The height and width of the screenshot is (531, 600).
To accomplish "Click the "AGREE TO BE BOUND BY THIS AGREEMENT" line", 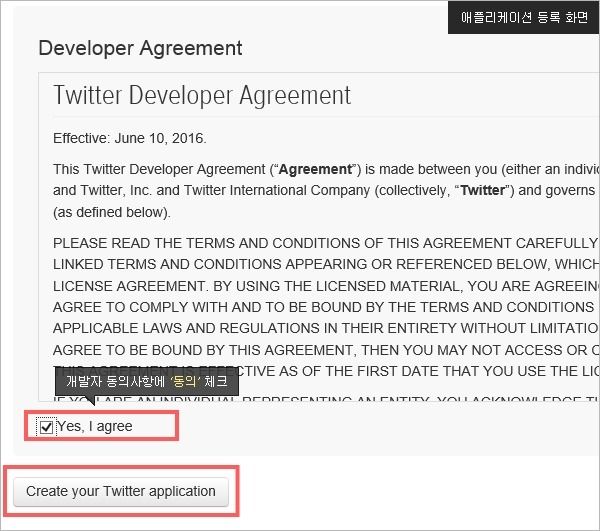I will pos(326,350).
